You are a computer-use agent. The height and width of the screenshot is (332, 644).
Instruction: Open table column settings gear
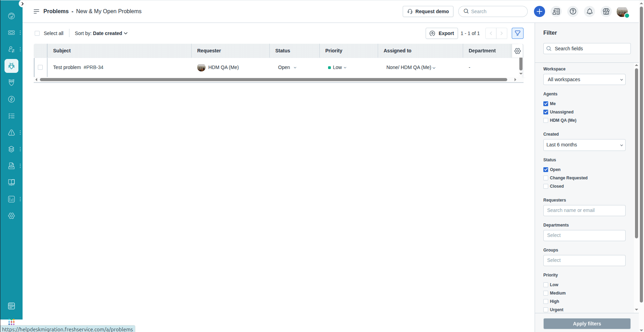(x=517, y=51)
